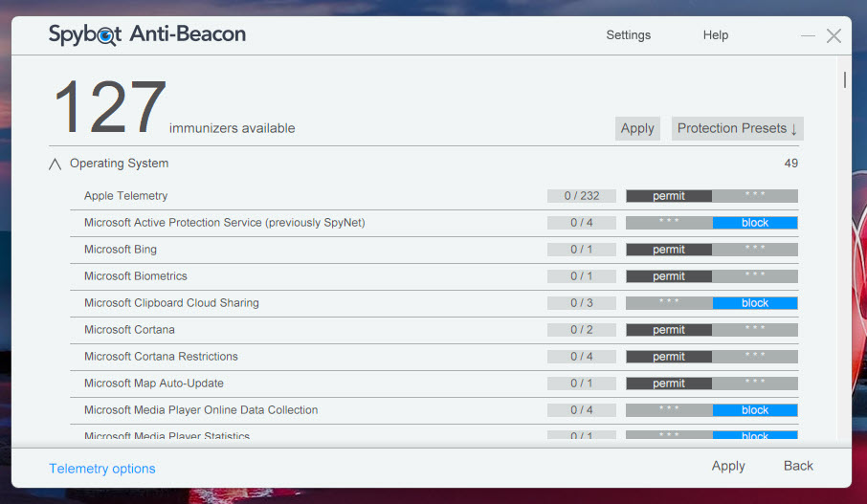Viewport: 867px width, 504px height.
Task: Switch Microsoft Cortana to block
Action: coord(755,330)
